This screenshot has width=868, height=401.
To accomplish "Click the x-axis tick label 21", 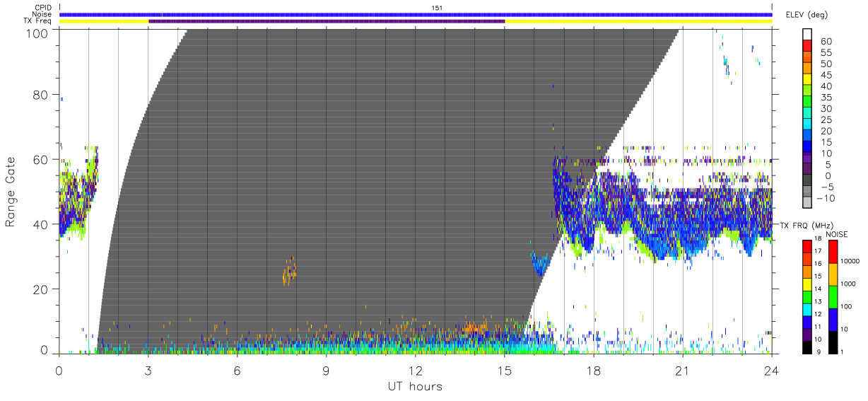I will point(683,370).
